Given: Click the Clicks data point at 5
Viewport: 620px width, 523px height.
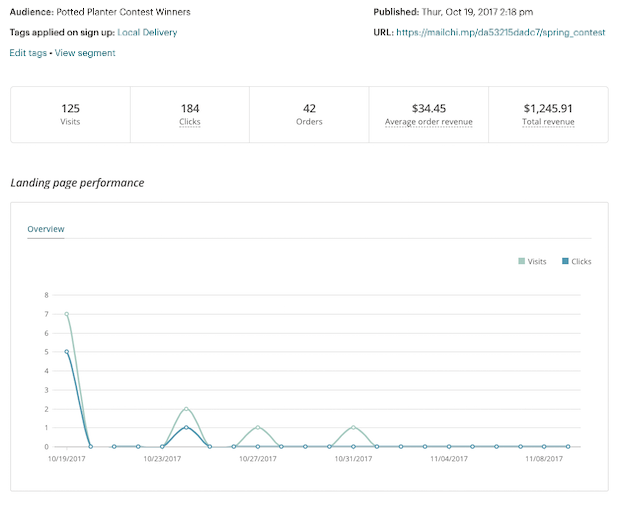Looking at the screenshot, I should [x=66, y=352].
